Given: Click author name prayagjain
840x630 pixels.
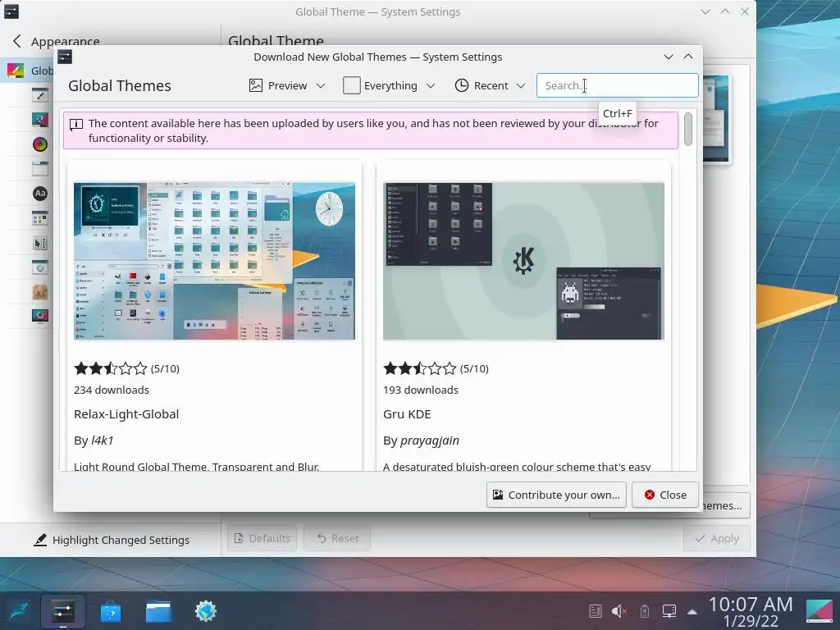Looking at the screenshot, I should click(x=430, y=441).
